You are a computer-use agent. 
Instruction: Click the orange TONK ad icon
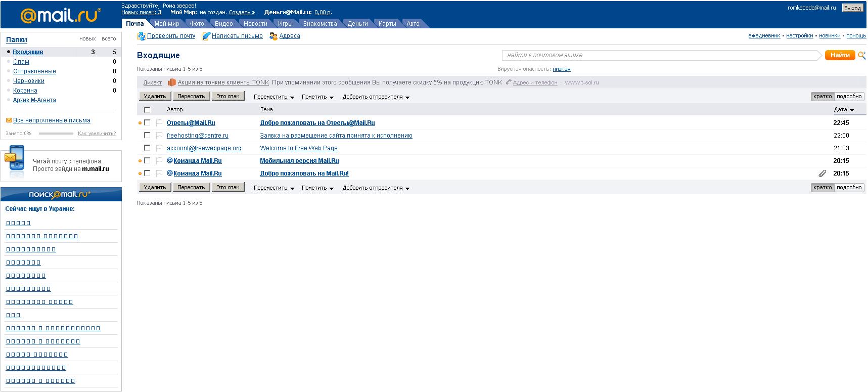[172, 82]
